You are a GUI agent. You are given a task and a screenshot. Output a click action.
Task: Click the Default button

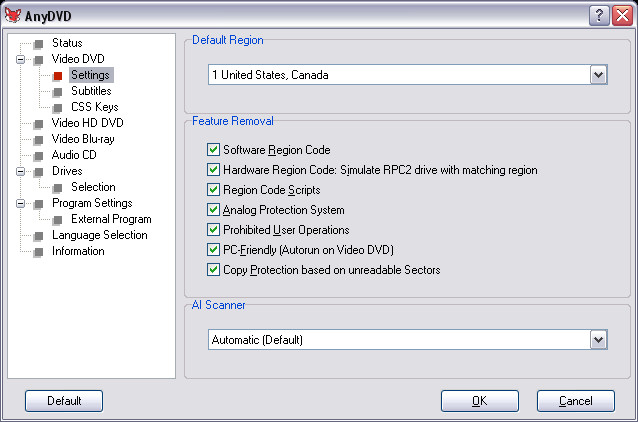64,401
